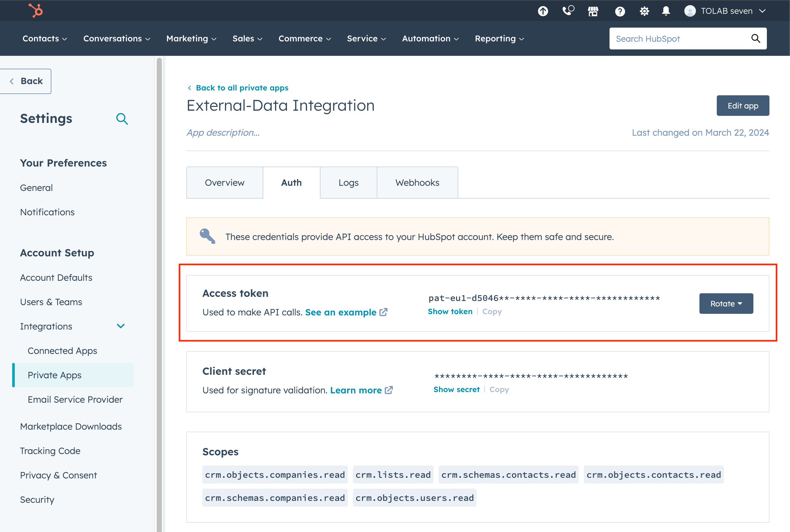The image size is (790, 532).
Task: Click the Contacts menu in top navigation
Action: [x=45, y=39]
